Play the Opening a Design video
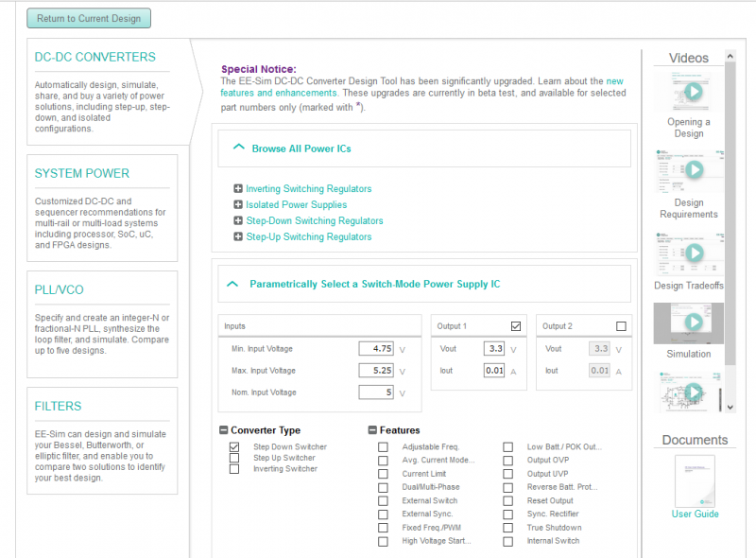Screen dimensions: 756x558 [695, 92]
